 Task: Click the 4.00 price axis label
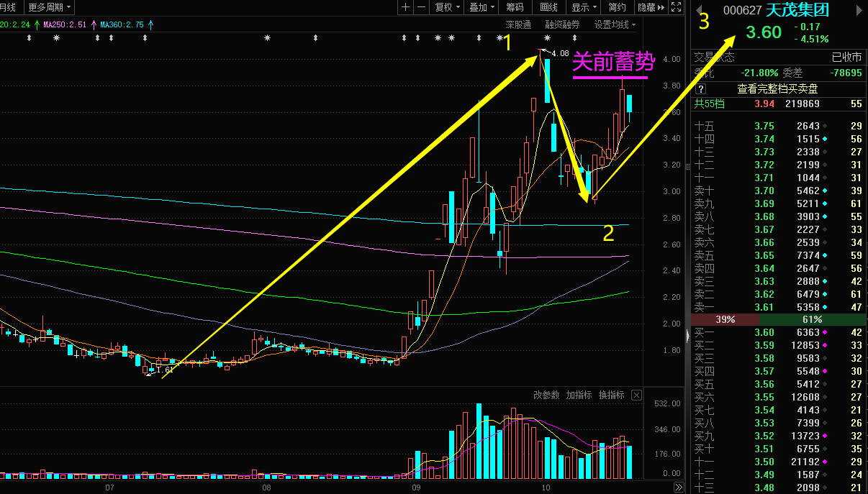[x=672, y=59]
